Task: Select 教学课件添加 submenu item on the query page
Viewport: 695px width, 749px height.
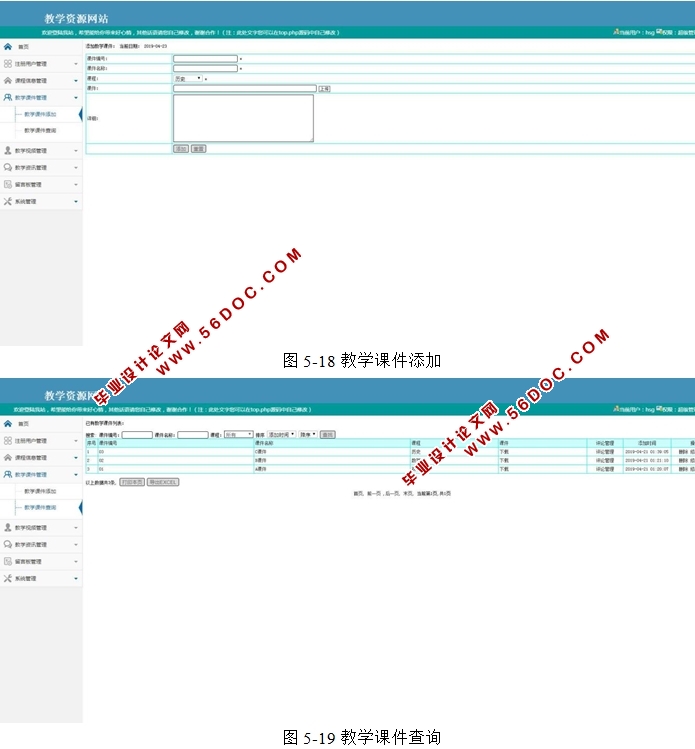Action: [40, 491]
